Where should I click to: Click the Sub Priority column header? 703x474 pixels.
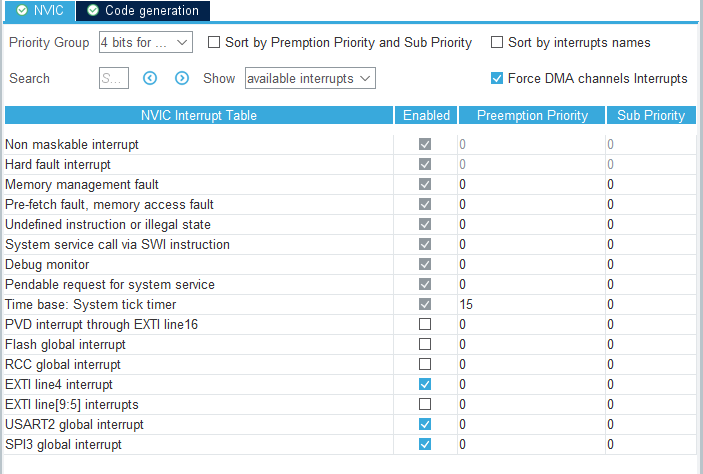pyautogui.click(x=650, y=115)
